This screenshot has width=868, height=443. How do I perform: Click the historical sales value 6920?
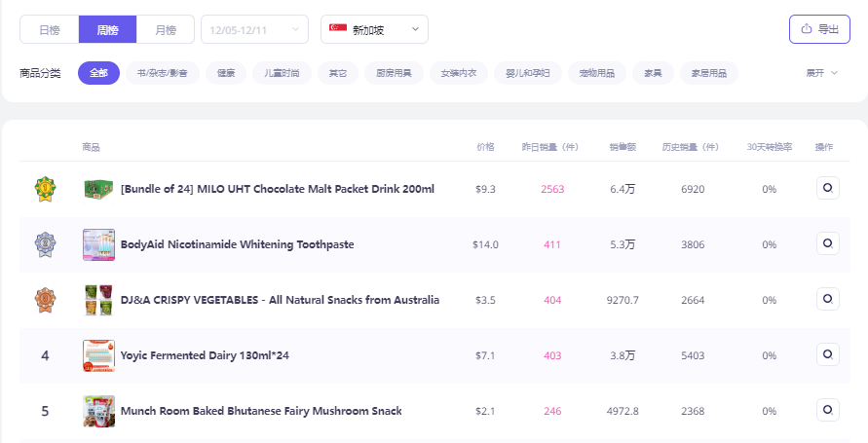pyautogui.click(x=693, y=189)
